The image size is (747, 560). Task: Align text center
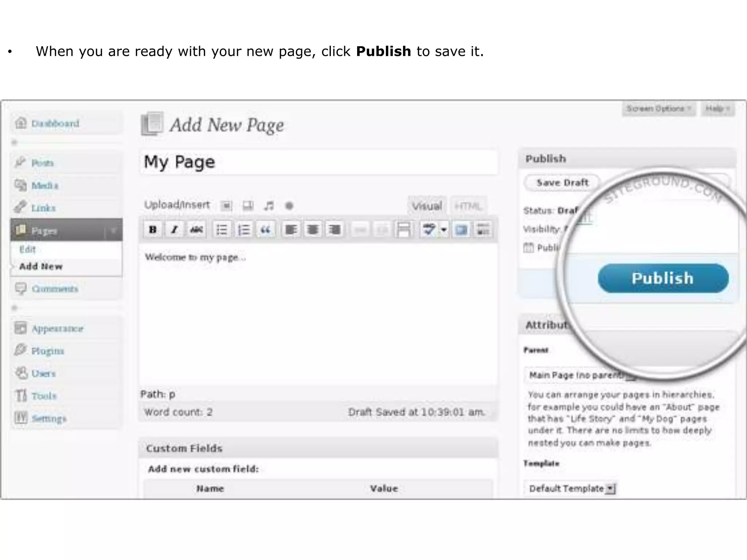[313, 230]
